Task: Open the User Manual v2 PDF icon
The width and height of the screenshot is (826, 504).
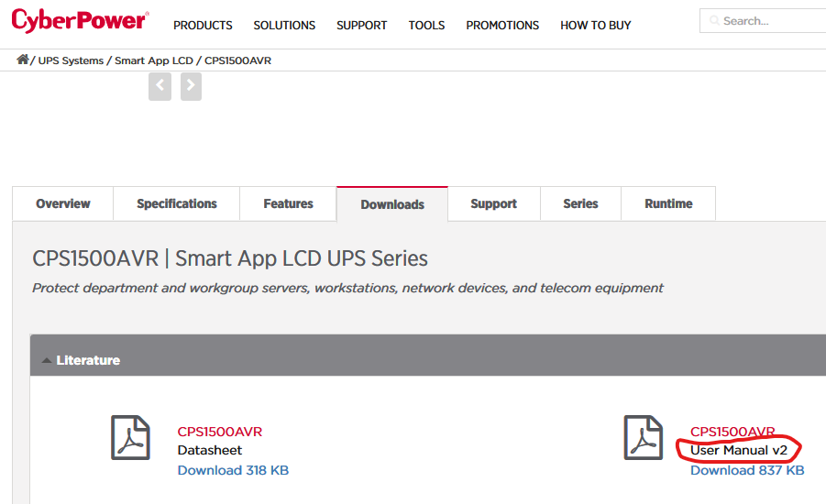Action: (x=644, y=438)
